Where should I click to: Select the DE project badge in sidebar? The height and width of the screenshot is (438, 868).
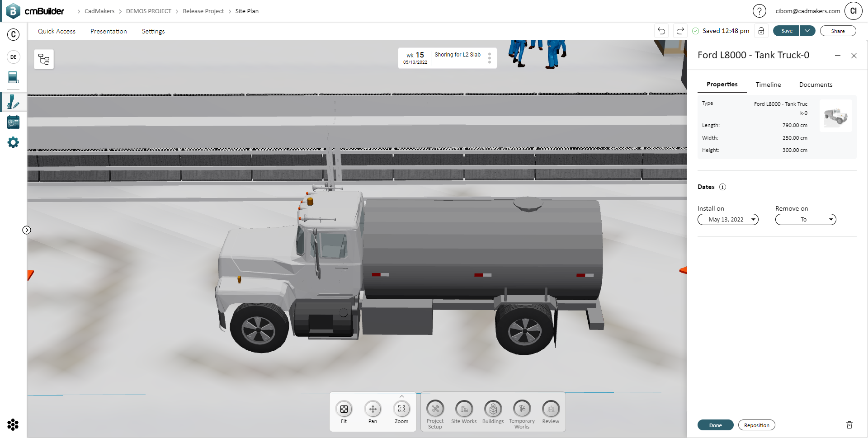tap(14, 57)
